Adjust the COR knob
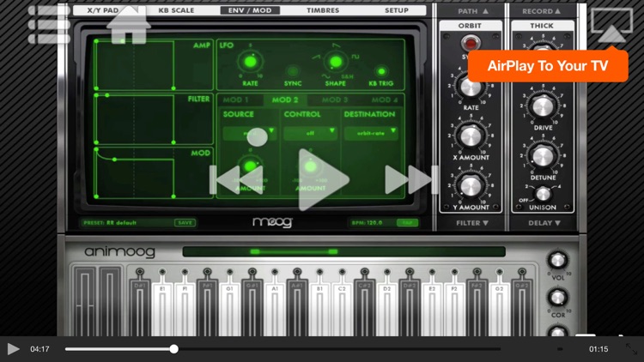The image size is (644, 362). [557, 298]
